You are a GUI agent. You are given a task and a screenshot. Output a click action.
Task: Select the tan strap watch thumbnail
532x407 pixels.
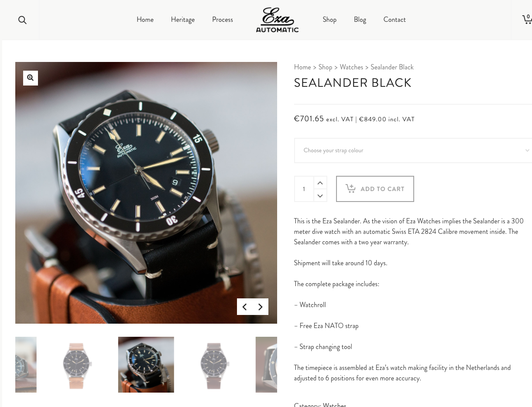coord(77,365)
